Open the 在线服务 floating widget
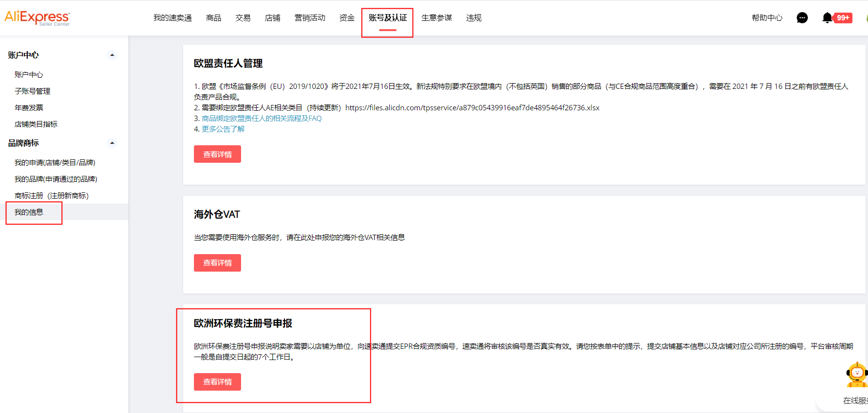868x413 pixels. click(x=855, y=400)
